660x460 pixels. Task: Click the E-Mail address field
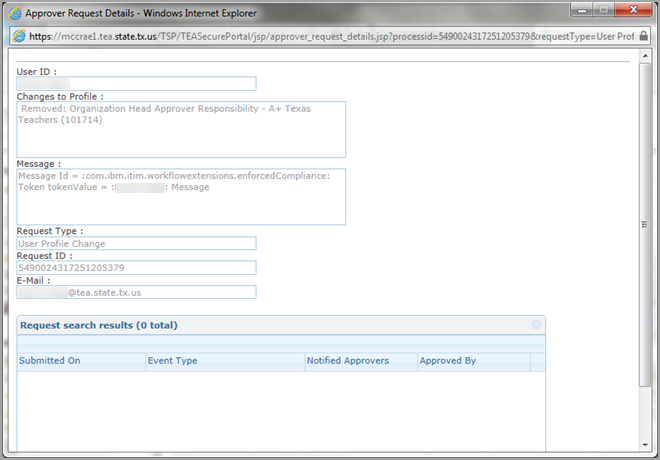pyautogui.click(x=136, y=292)
